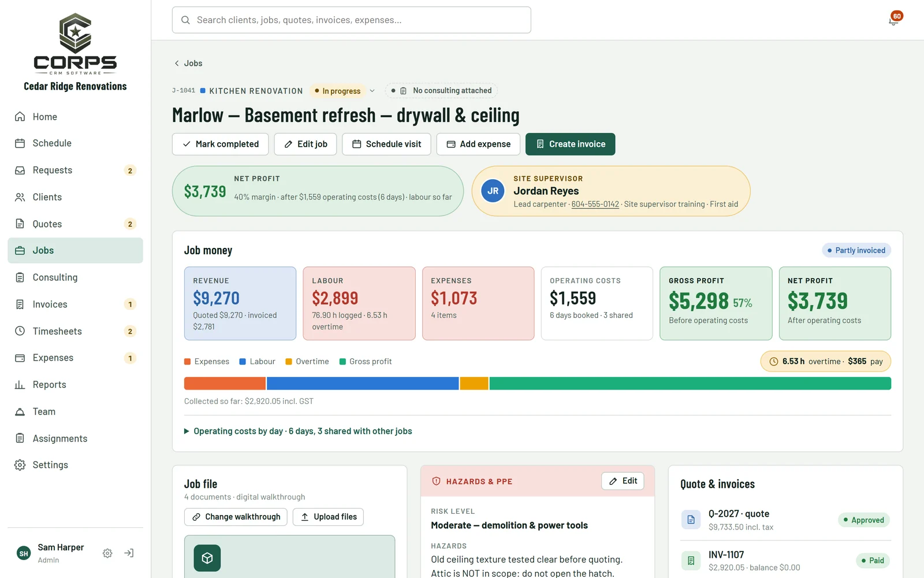Open Home in the sidebar
Image resolution: width=924 pixels, height=578 pixels.
click(x=75, y=117)
